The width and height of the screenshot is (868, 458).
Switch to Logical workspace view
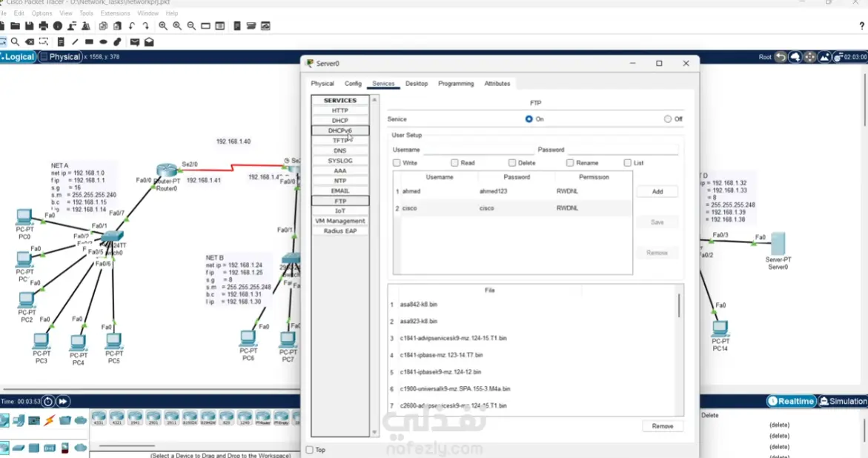[x=19, y=57]
